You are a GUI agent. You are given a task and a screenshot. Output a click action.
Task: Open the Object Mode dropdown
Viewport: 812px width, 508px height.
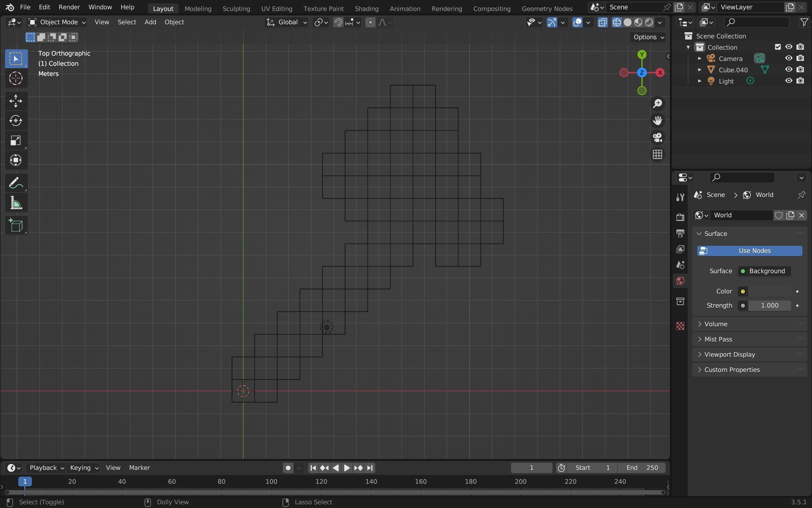click(57, 22)
